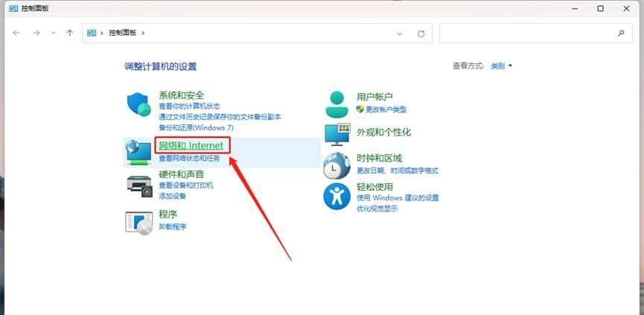Image resolution: width=644 pixels, height=315 pixels.
Task: Open the 类别 view mode dropdown
Action: click(x=502, y=66)
